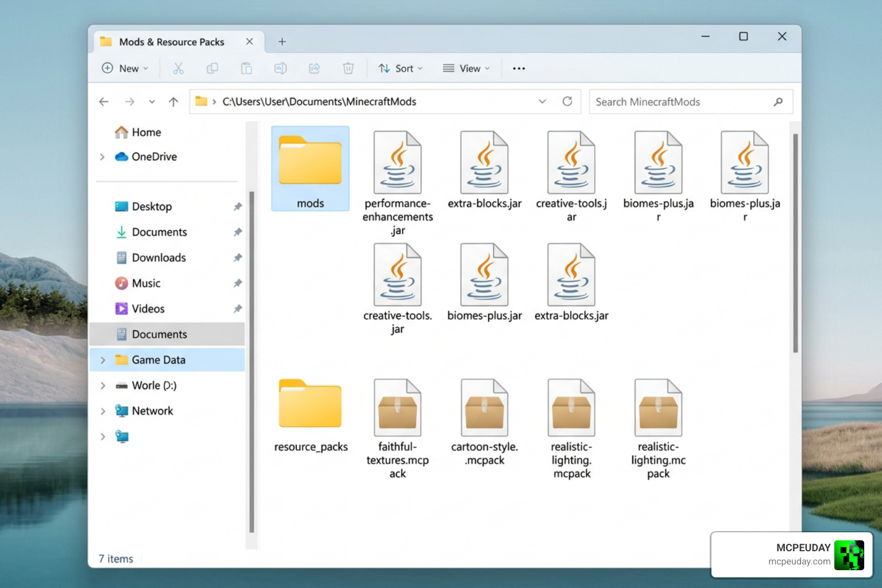Click the address bar path text
This screenshot has width=882, height=588.
[319, 102]
